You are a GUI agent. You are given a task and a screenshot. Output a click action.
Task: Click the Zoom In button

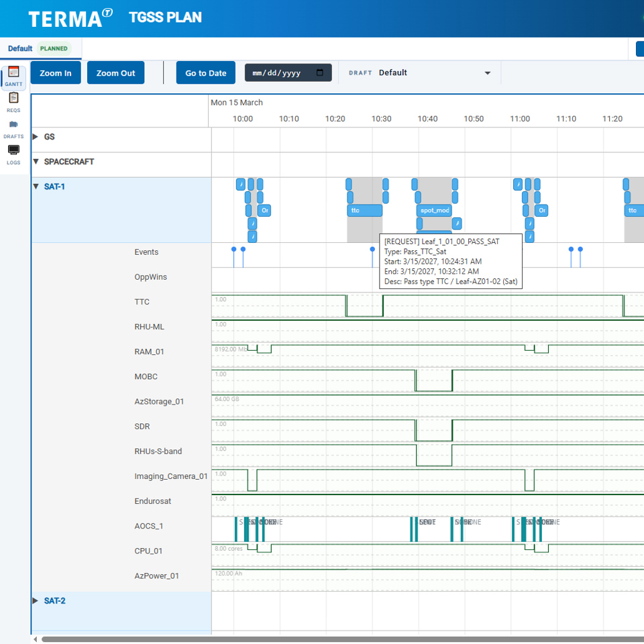point(56,72)
